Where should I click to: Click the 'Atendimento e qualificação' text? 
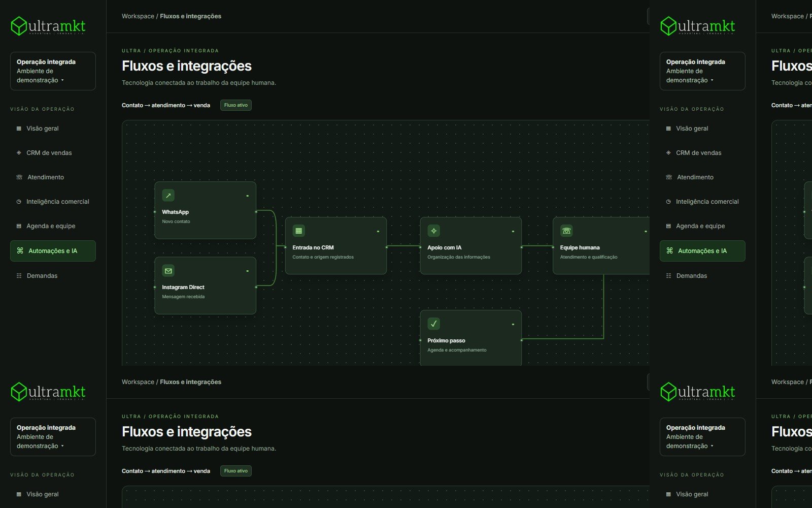[589, 257]
